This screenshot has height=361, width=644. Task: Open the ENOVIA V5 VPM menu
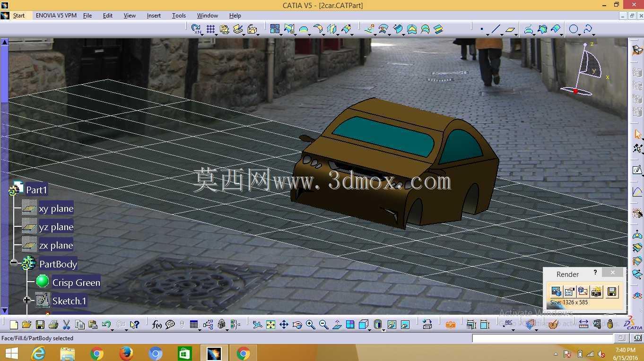pyautogui.click(x=56, y=16)
